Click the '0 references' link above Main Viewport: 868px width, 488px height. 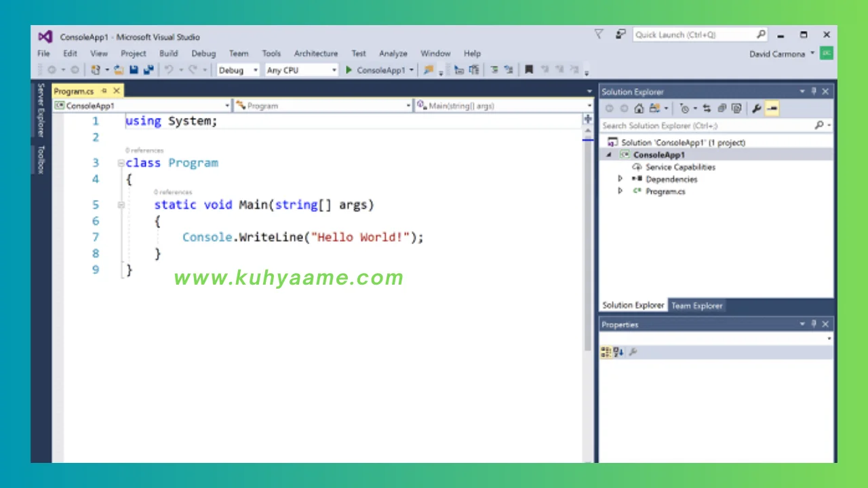(173, 192)
